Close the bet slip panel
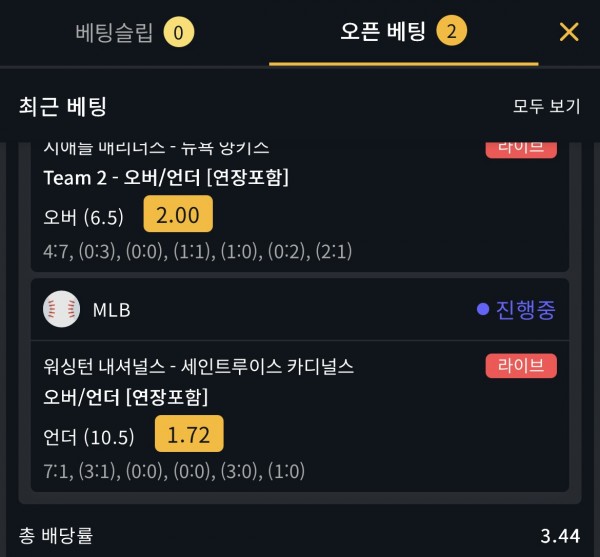 [569, 32]
